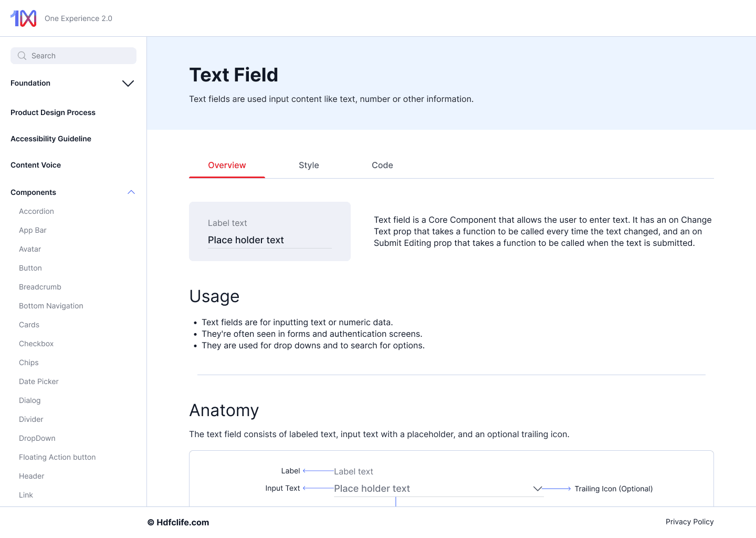Image resolution: width=756 pixels, height=538 pixels.
Task: Select Link in Components list
Action: pos(26,495)
